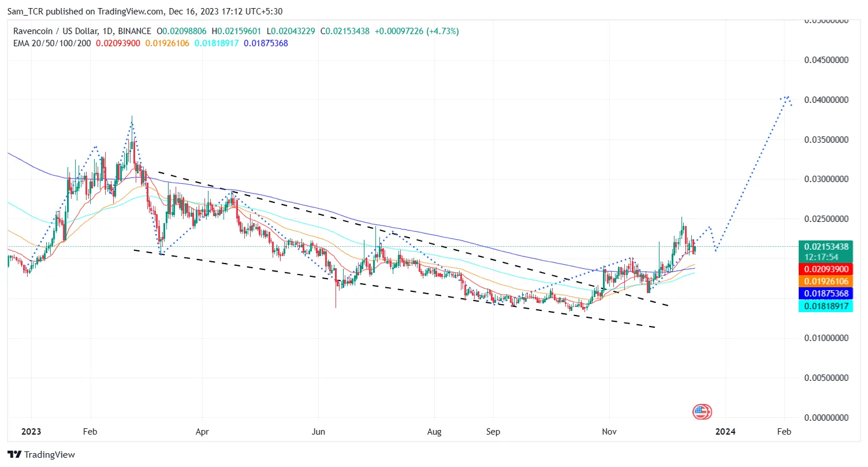This screenshot has height=467, width=868.
Task: Click the orange EMA 50 price tag on axis
Action: click(x=826, y=281)
